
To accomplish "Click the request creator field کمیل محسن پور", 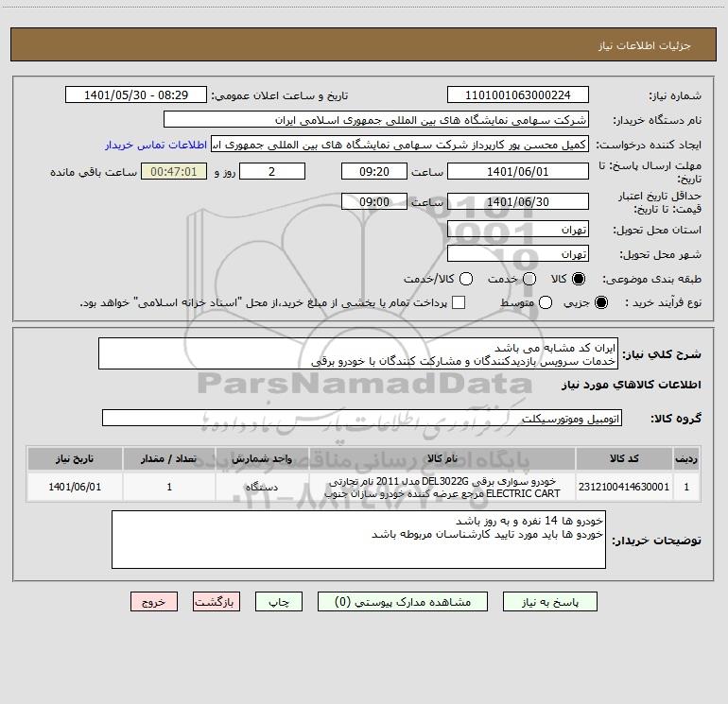I will click(400, 144).
